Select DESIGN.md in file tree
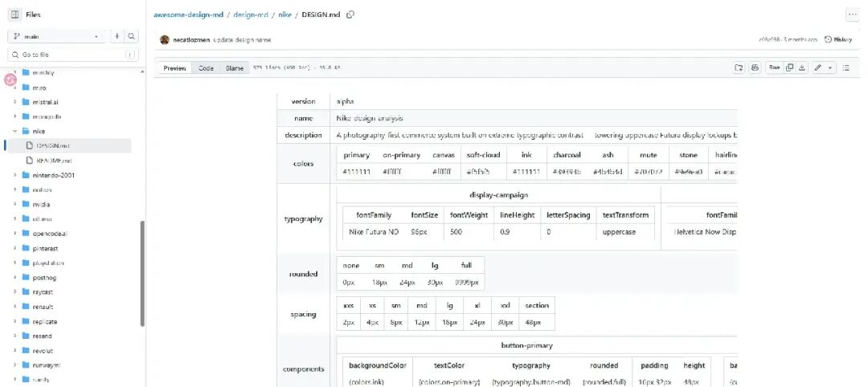This screenshot has width=868, height=387. pyautogui.click(x=68, y=146)
